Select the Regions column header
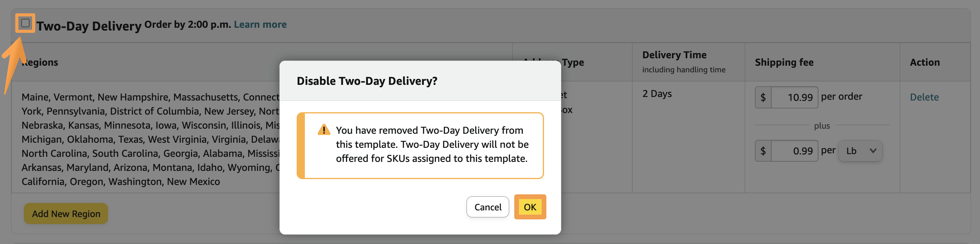This screenshot has height=244, width=980. point(40,62)
